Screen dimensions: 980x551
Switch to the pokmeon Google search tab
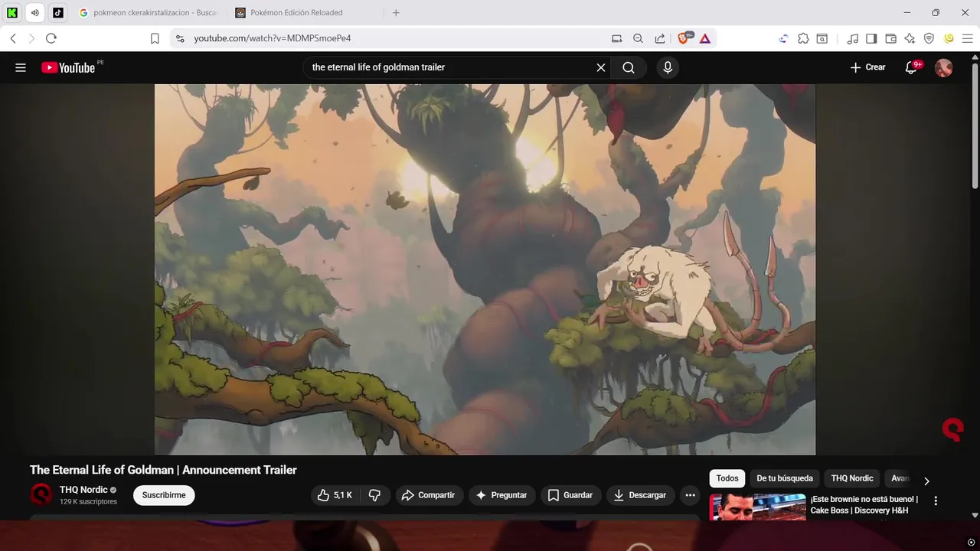coord(148,12)
